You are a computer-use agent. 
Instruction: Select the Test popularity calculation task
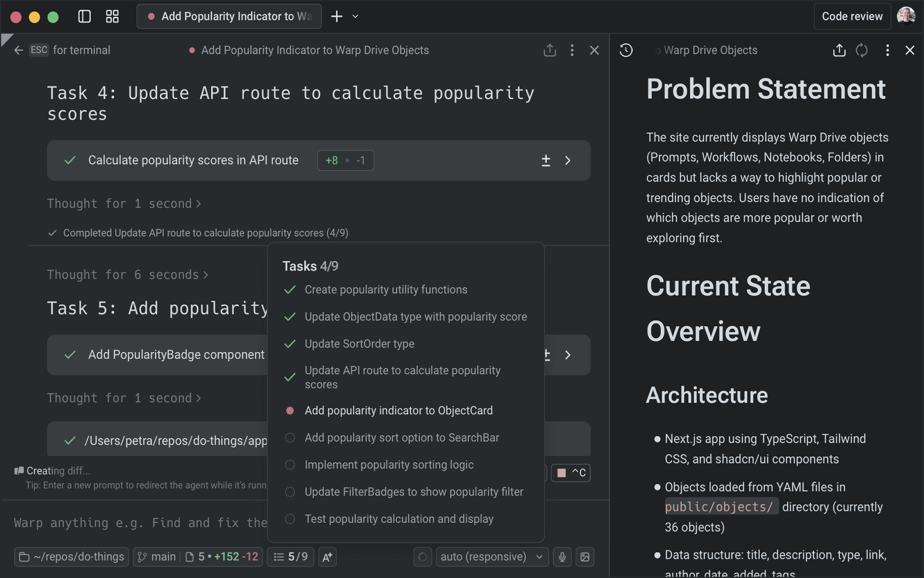click(x=399, y=519)
